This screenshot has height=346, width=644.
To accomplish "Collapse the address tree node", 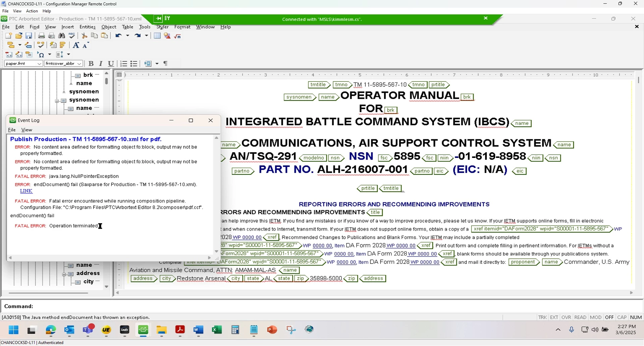I will (64, 274).
